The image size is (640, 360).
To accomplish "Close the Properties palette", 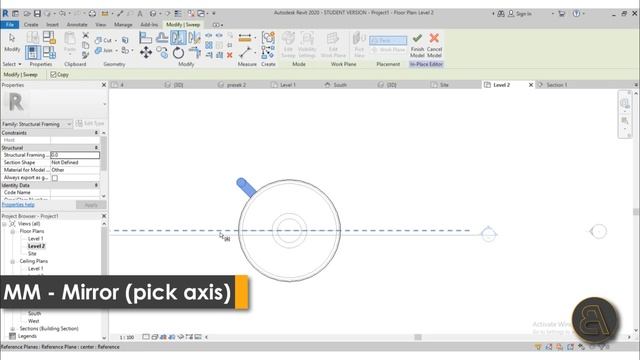I will coord(104,85).
